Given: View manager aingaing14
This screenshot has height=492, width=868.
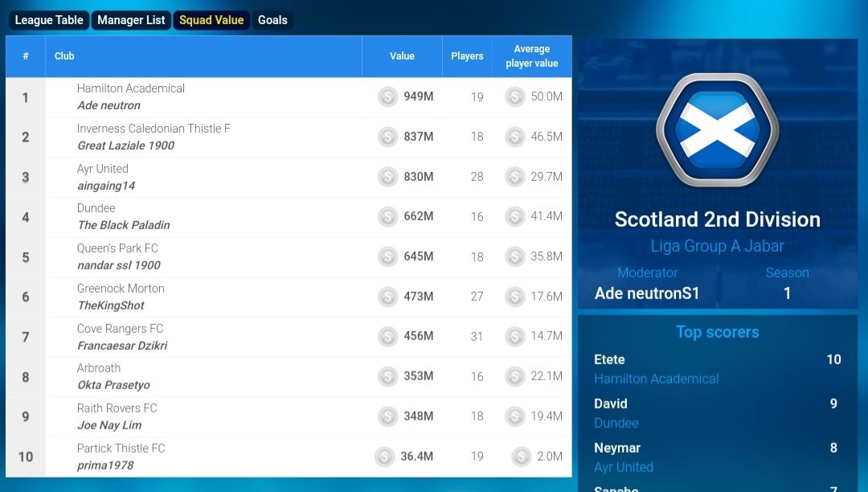Looking at the screenshot, I should (106, 186).
